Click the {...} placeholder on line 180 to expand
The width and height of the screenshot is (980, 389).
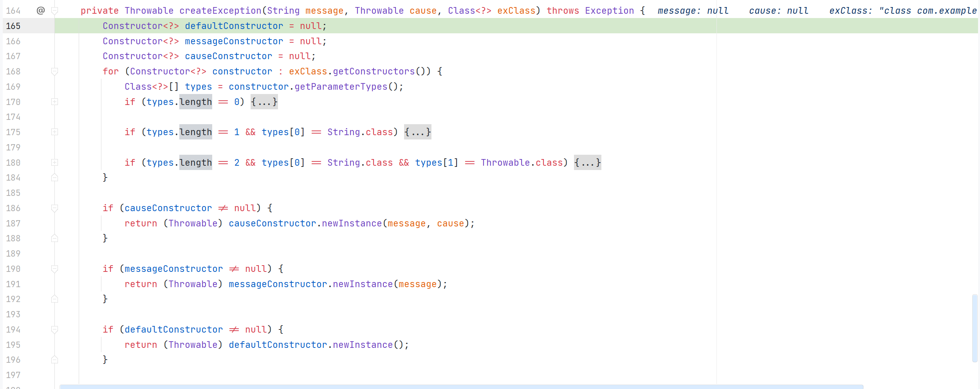[x=587, y=162]
